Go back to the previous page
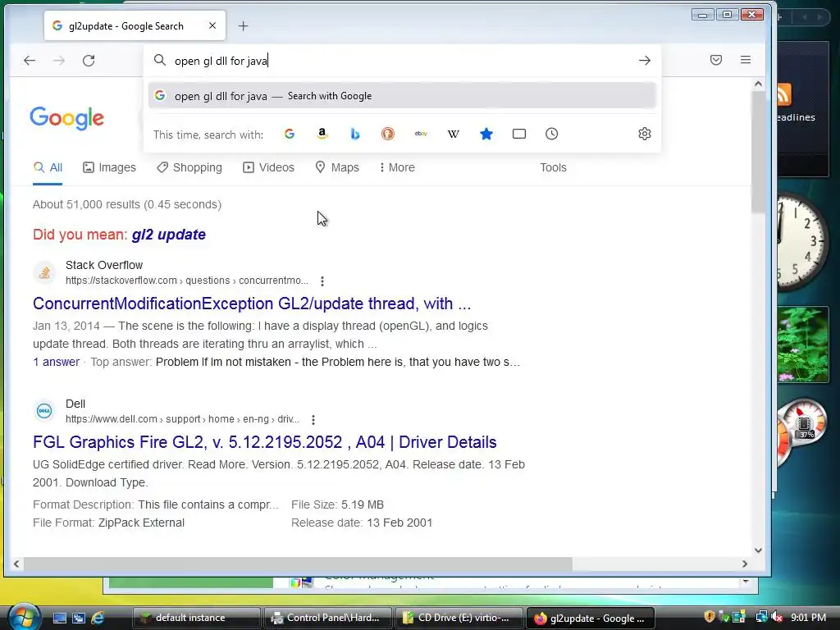 (x=30, y=61)
